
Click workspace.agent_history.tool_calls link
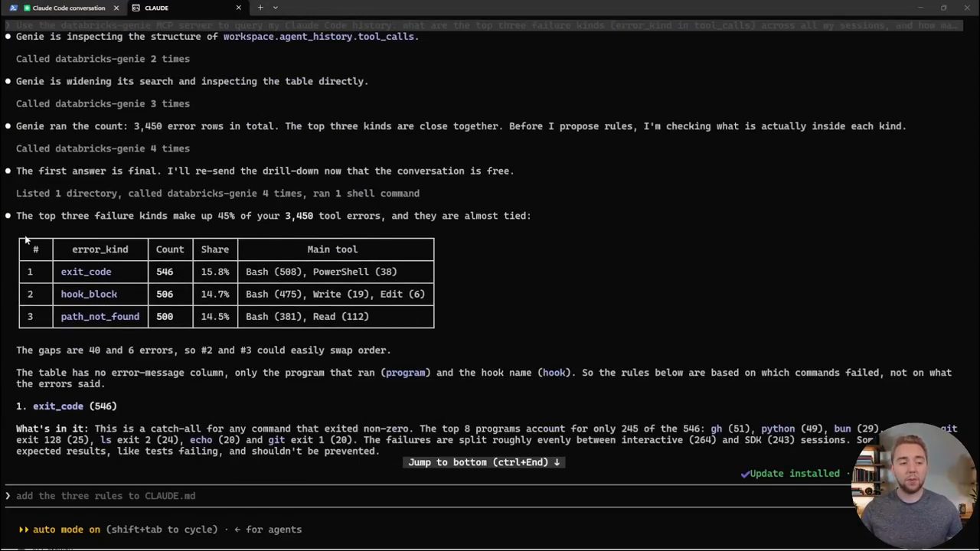[318, 37]
